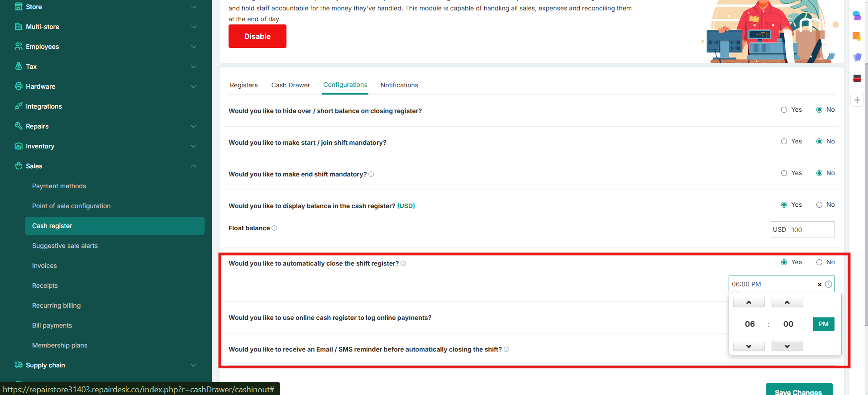The height and width of the screenshot is (395, 868).
Task: Increase the hour with the up arrow
Action: tap(749, 302)
